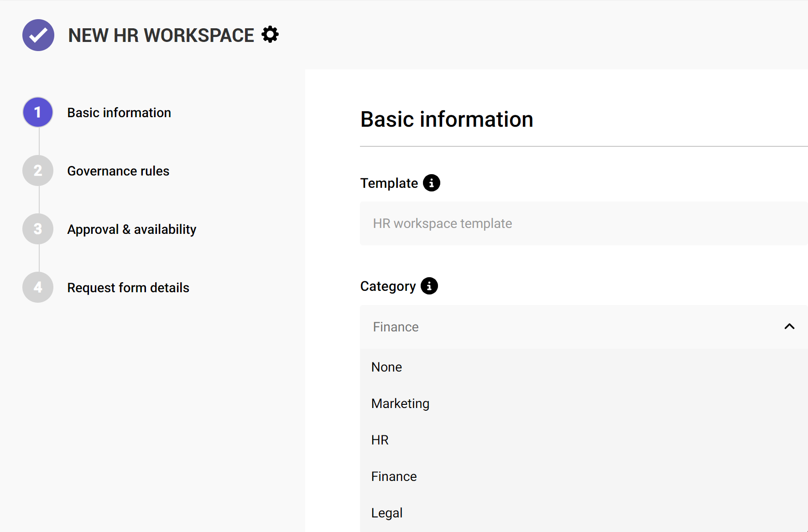Select HR from the category options
808x532 pixels.
click(380, 439)
